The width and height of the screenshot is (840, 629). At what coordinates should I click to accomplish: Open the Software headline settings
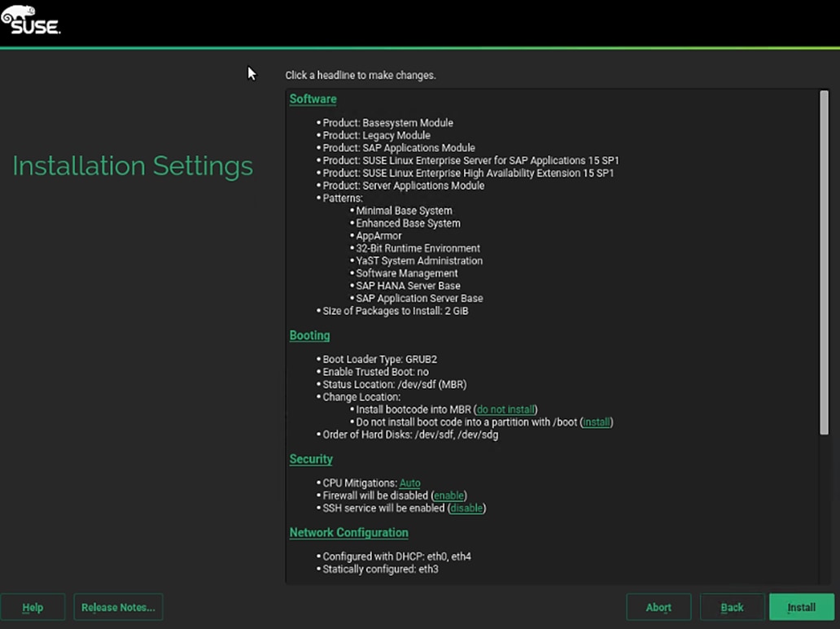click(x=313, y=99)
